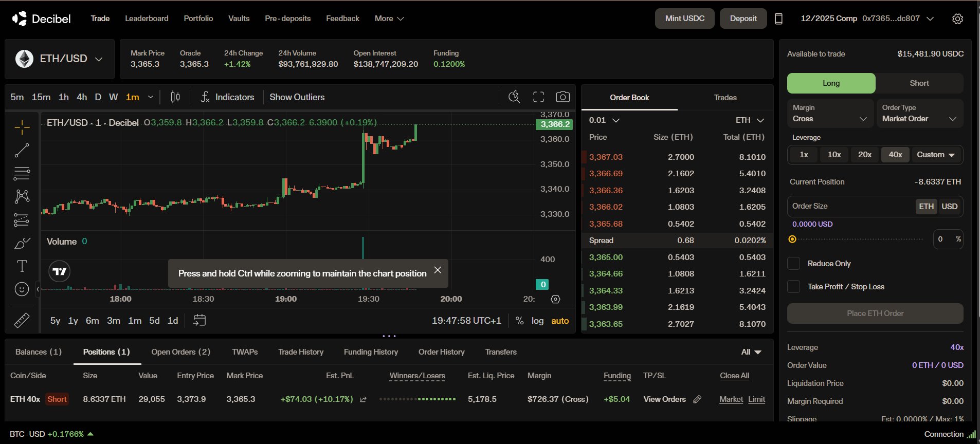This screenshot has height=444, width=980.
Task: Click the order size slider handle
Action: click(792, 239)
